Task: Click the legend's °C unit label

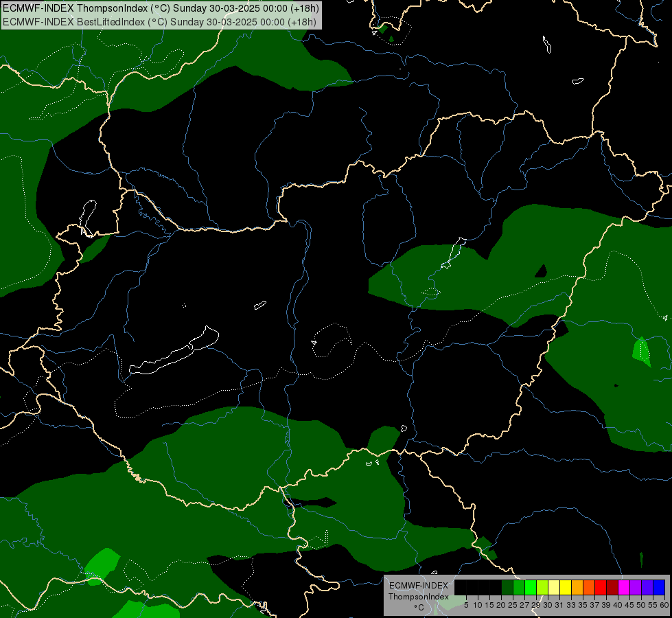Action: pos(419,608)
